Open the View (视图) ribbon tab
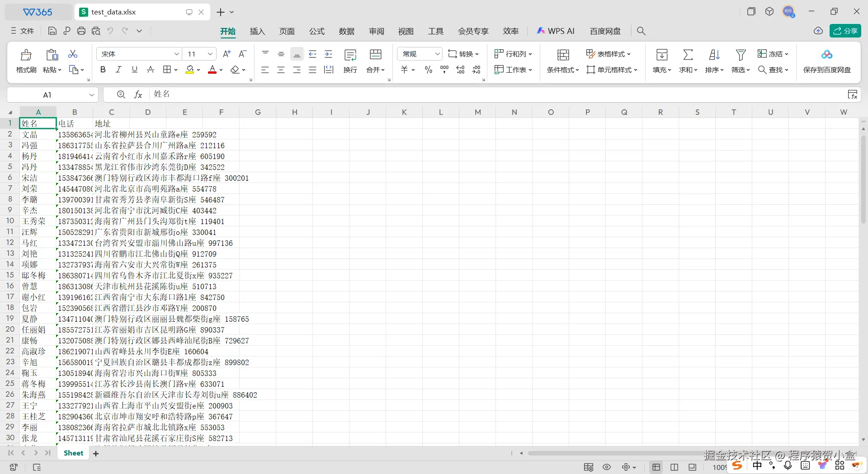 [406, 31]
